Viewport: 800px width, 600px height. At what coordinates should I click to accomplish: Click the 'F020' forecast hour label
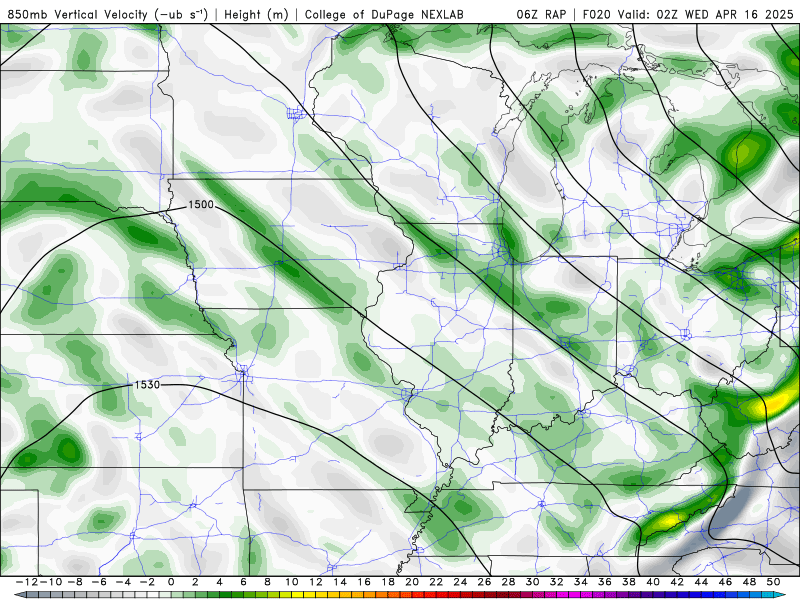(x=596, y=14)
